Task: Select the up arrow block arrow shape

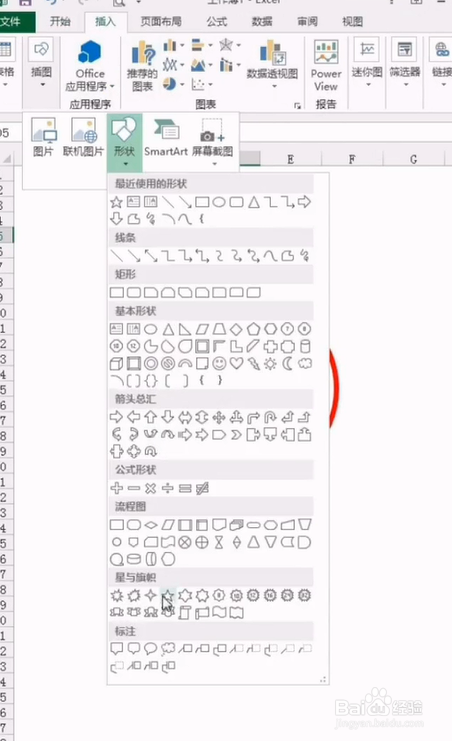Action: (x=151, y=417)
